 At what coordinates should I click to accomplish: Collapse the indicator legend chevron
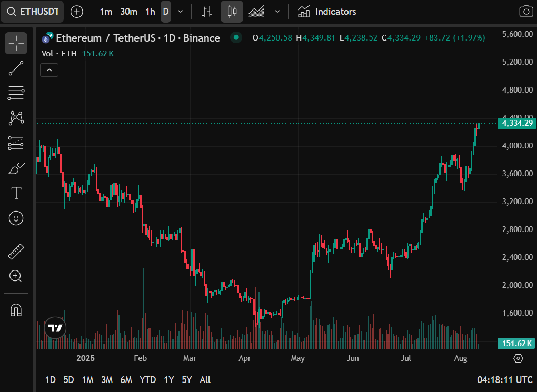[49, 69]
